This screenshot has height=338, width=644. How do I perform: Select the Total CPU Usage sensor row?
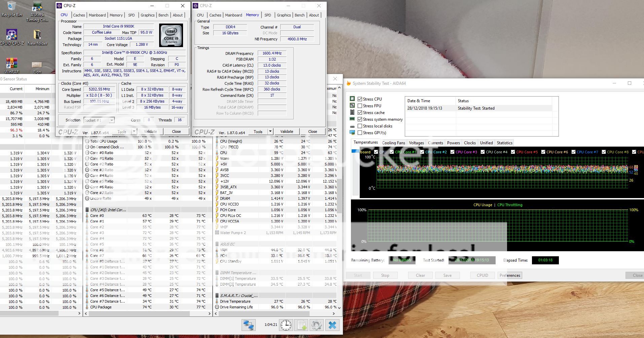(148, 141)
